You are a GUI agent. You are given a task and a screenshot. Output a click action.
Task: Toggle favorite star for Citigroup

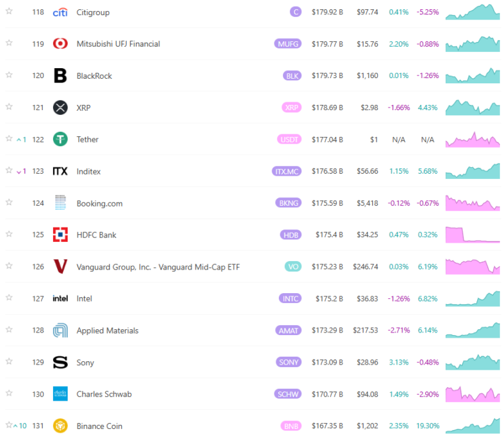9,12
